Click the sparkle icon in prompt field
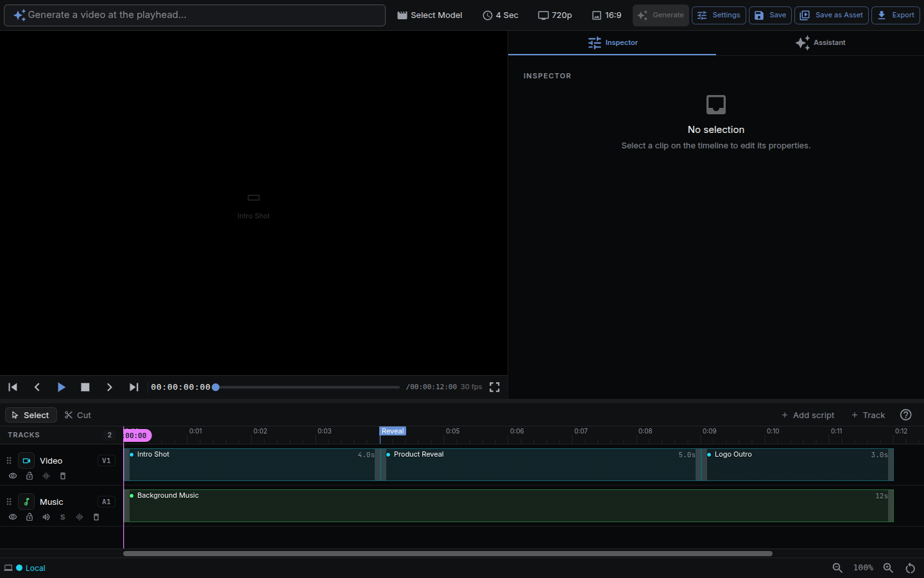Image resolution: width=924 pixels, height=578 pixels. 20,15
